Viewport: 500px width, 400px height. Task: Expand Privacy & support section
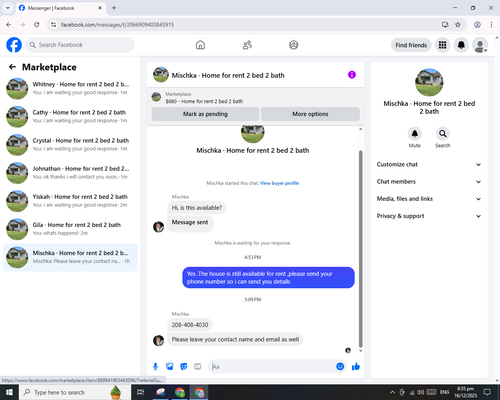(429, 216)
